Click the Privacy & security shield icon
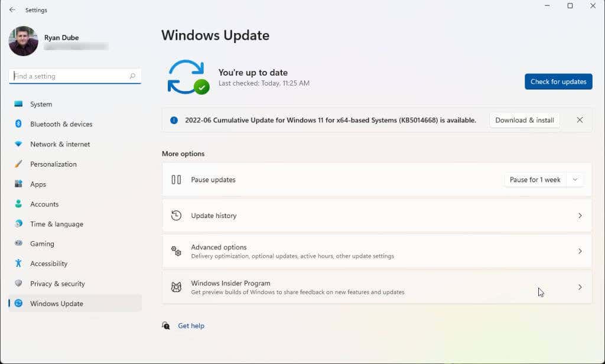 pyautogui.click(x=18, y=284)
